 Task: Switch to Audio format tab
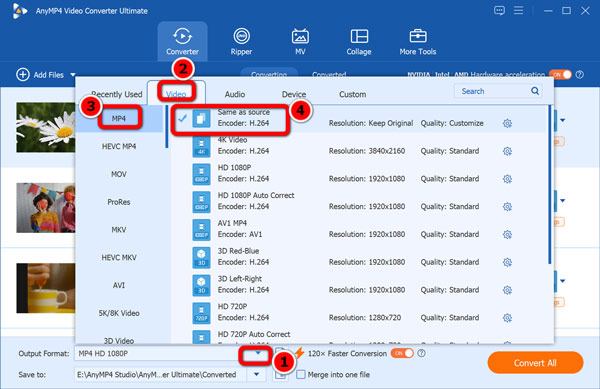[x=235, y=94]
